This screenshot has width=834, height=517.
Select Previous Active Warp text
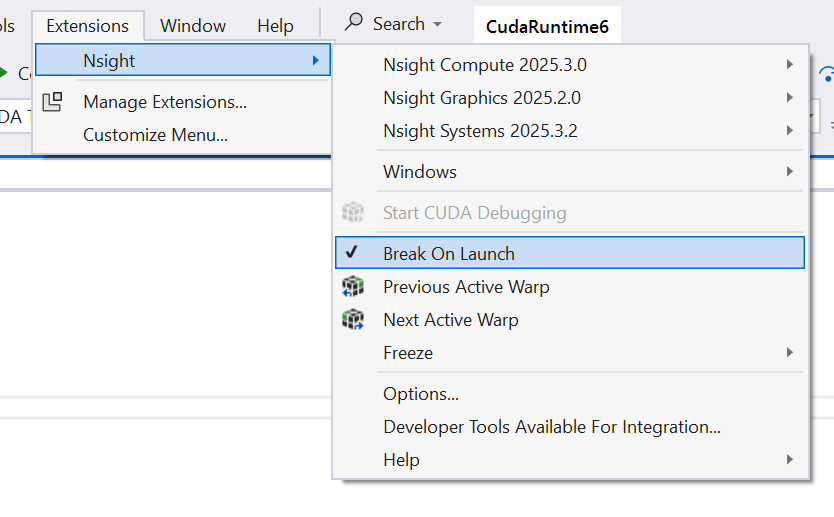tap(466, 287)
